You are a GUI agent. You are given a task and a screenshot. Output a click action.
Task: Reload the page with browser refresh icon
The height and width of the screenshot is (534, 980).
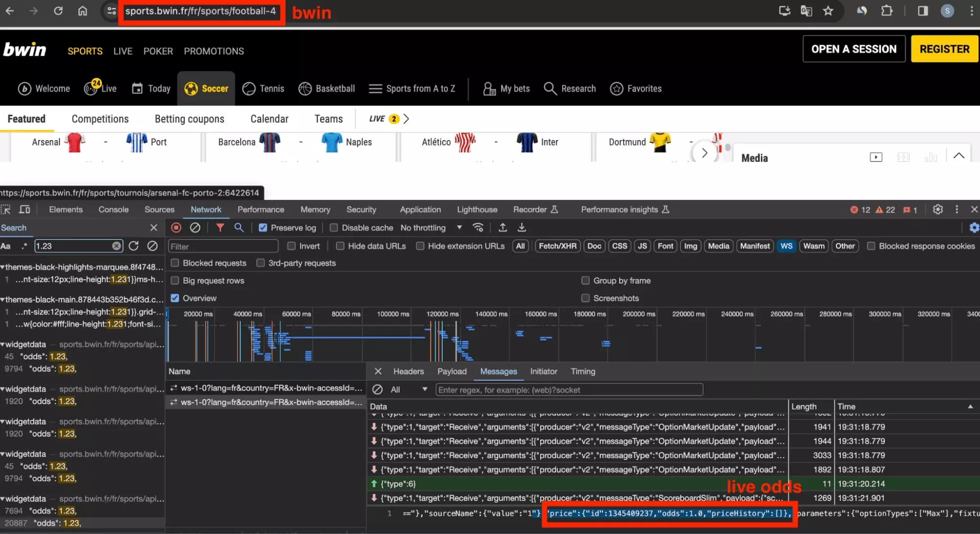point(58,11)
